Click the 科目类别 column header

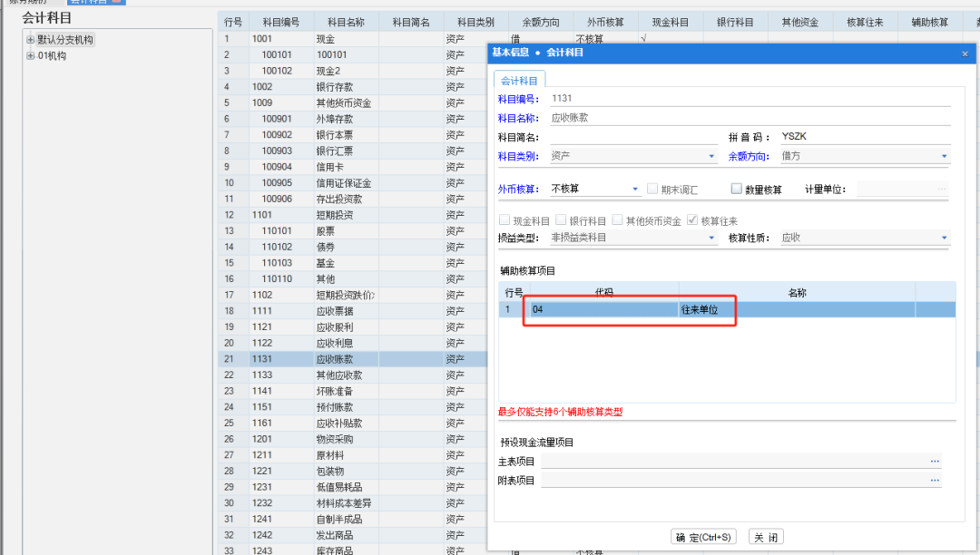point(475,23)
